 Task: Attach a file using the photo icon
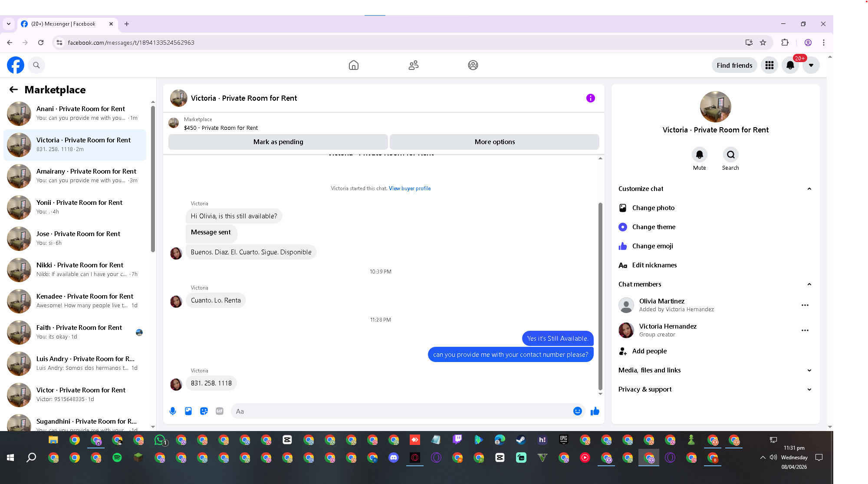(188, 411)
